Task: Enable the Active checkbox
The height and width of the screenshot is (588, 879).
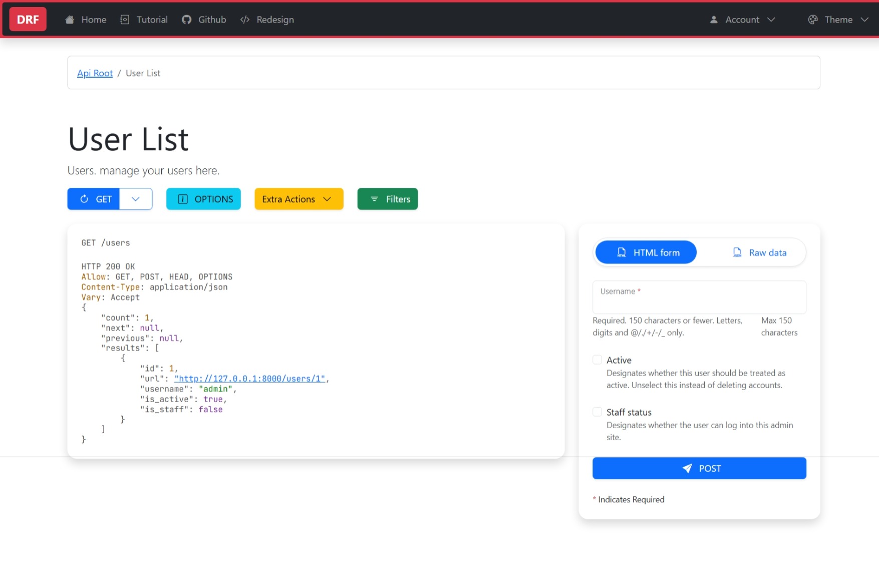Action: (597, 360)
